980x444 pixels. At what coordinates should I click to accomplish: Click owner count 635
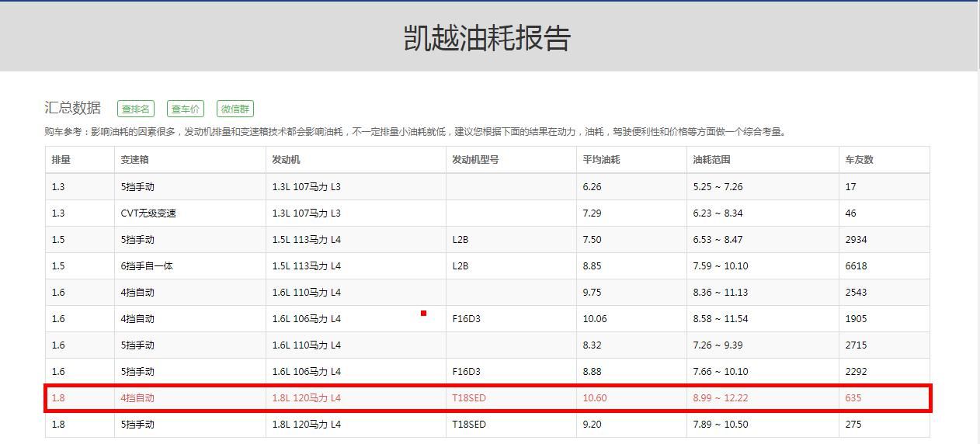853,397
